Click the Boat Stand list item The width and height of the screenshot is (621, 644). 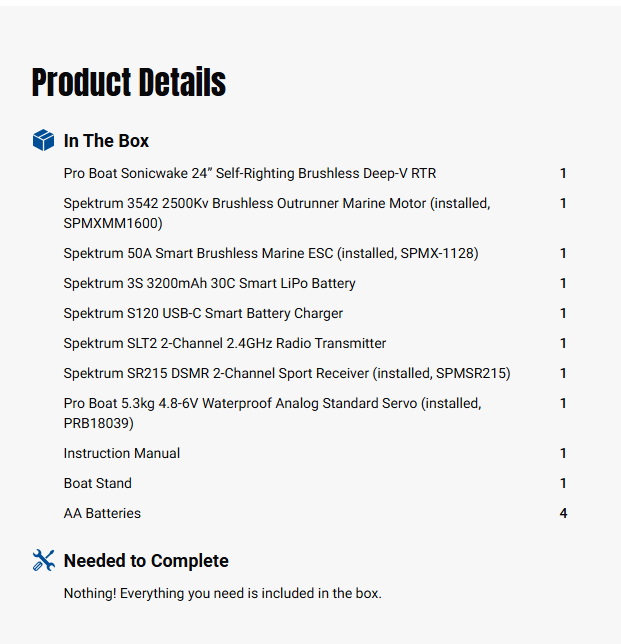(x=98, y=483)
